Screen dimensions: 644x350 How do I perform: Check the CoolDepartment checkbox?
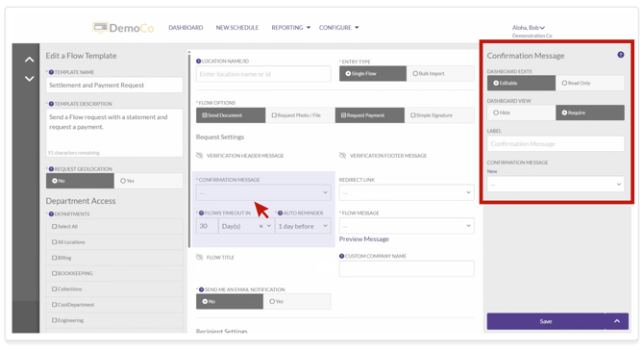54,305
